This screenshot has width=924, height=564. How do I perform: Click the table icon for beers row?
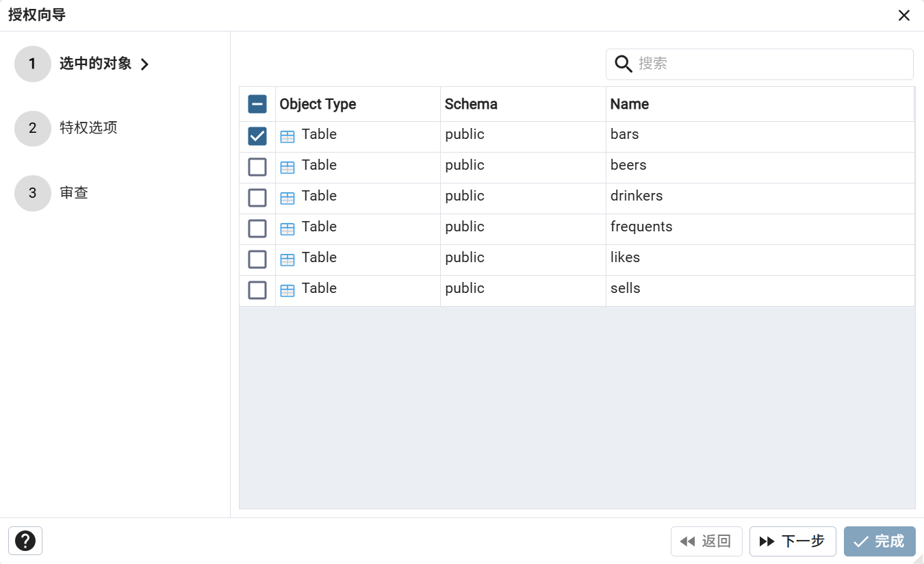287,168
